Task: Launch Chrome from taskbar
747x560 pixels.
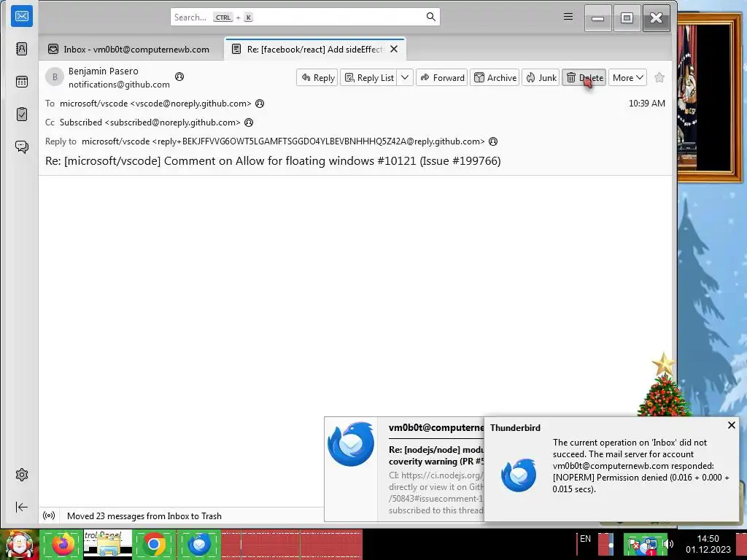Action: [154, 545]
